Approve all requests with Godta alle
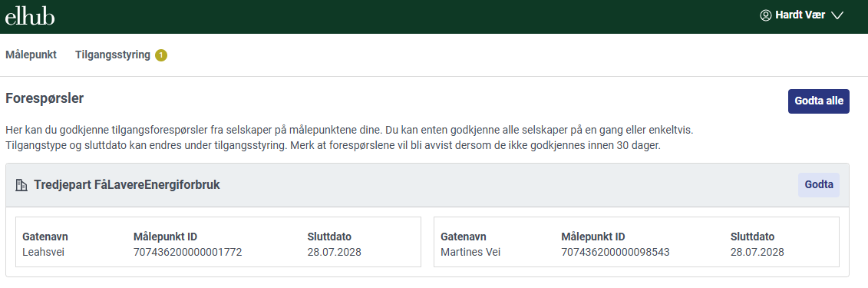Image resolution: width=868 pixels, height=288 pixels. click(x=819, y=101)
